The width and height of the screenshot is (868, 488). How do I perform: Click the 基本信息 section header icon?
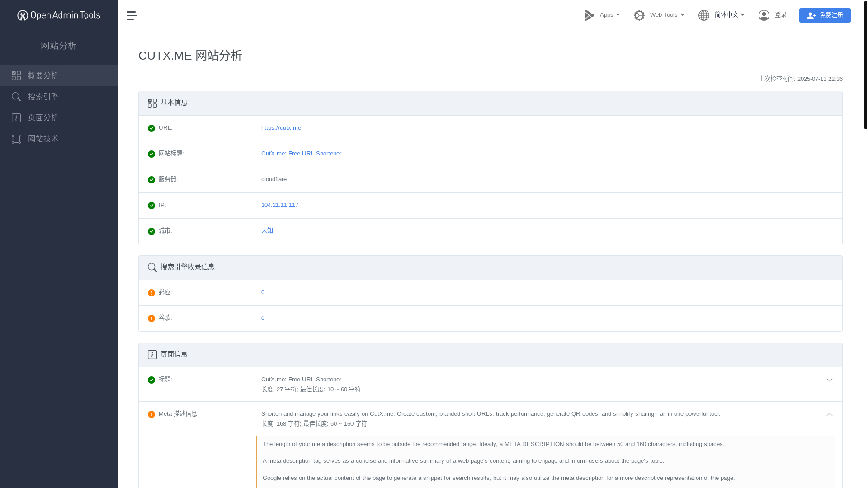click(152, 103)
